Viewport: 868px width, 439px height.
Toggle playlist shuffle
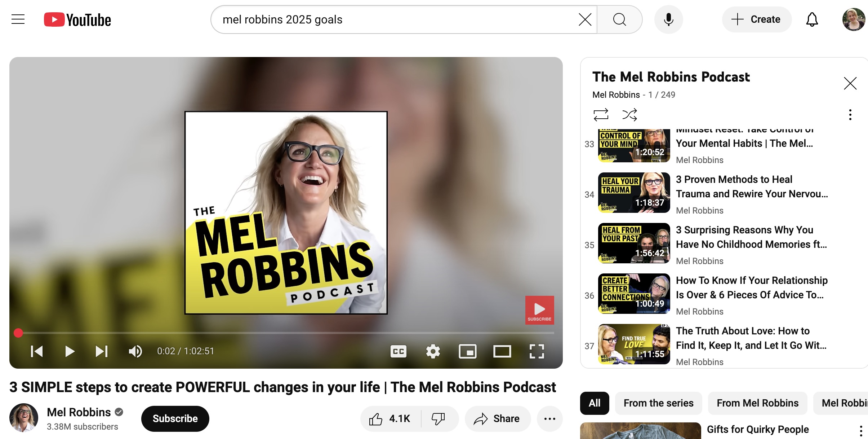click(629, 115)
